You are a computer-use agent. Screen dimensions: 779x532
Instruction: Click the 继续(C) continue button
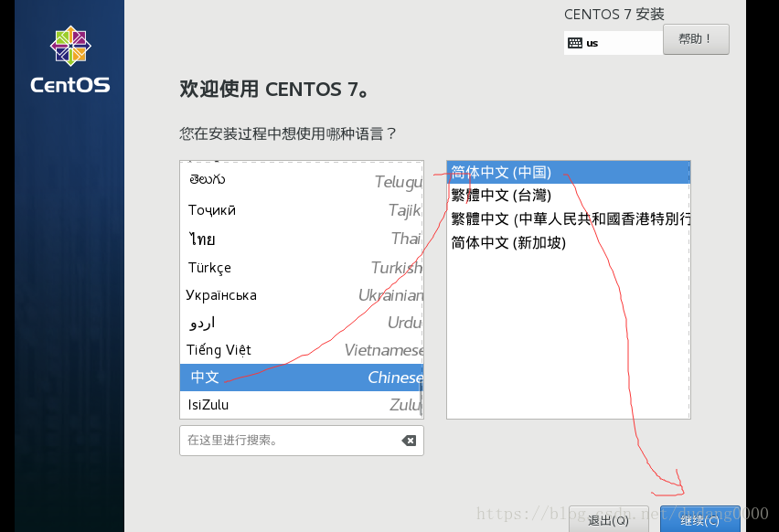point(700,519)
